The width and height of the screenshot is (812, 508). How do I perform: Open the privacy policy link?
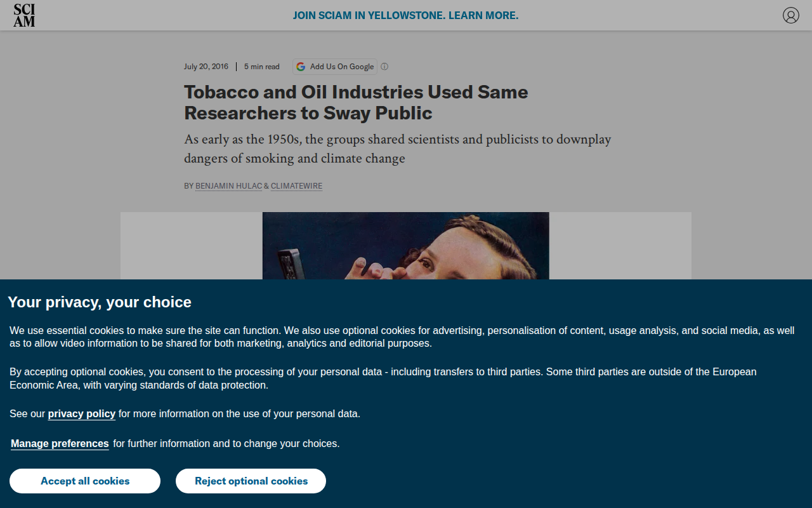(81, 413)
